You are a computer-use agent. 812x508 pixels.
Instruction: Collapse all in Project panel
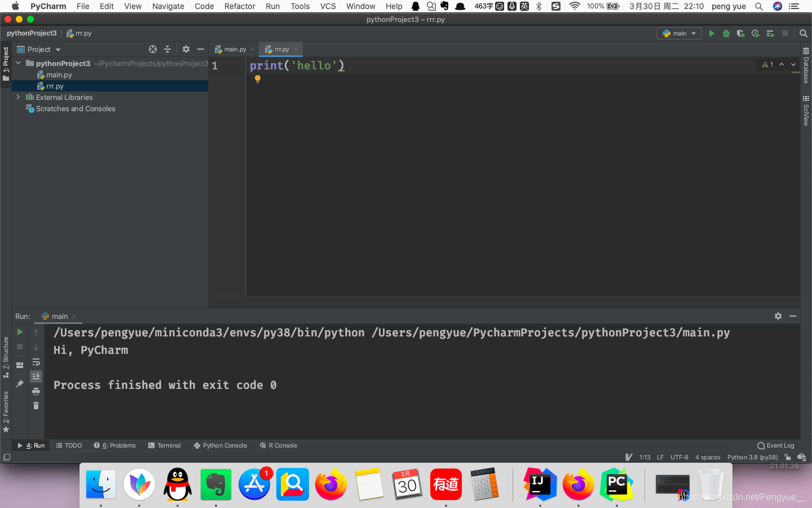click(167, 49)
